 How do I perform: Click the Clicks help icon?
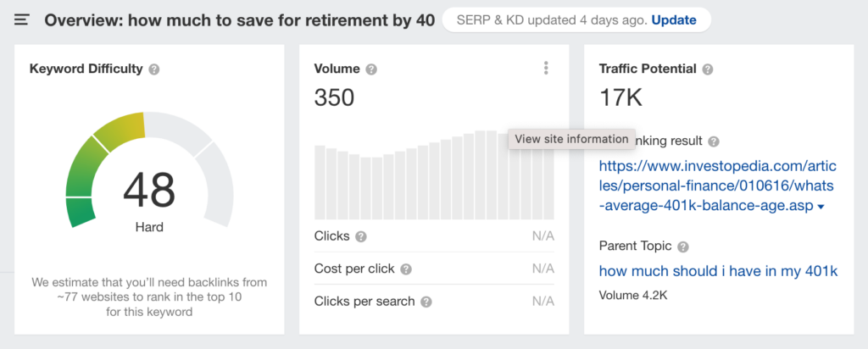tap(361, 237)
